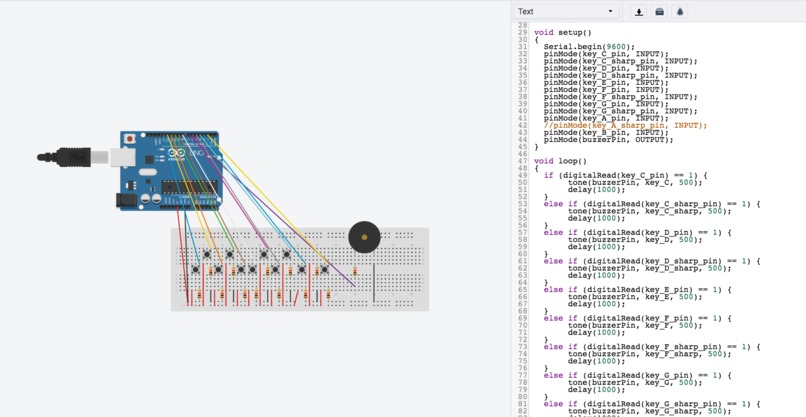Click the else if digitalRead(key_F_sharp_pin) line
This screenshot has height=417, width=806.
[x=652, y=348]
